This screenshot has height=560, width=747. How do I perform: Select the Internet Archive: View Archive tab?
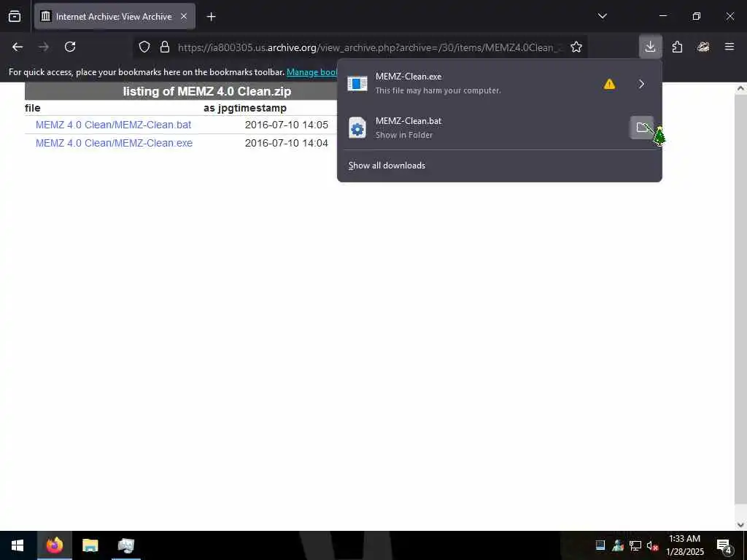115,17
